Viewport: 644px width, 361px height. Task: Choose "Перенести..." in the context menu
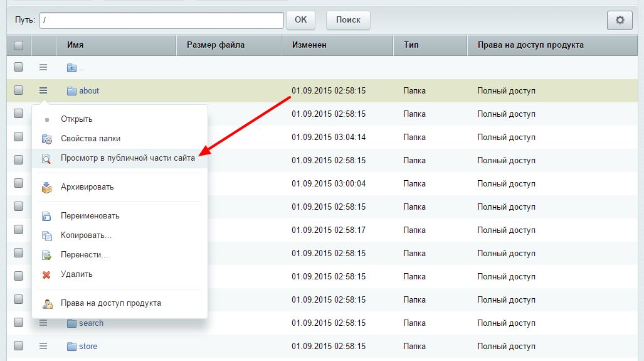(x=84, y=255)
